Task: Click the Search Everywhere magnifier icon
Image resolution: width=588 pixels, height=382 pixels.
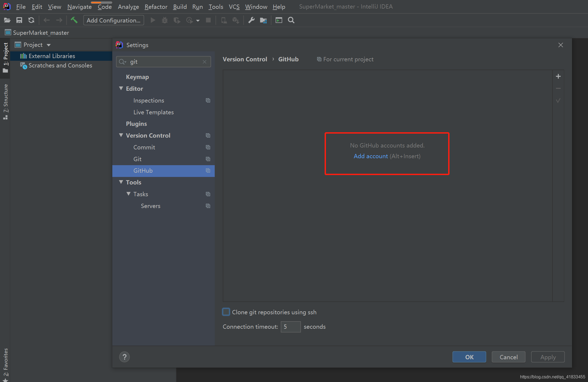Action: tap(291, 20)
